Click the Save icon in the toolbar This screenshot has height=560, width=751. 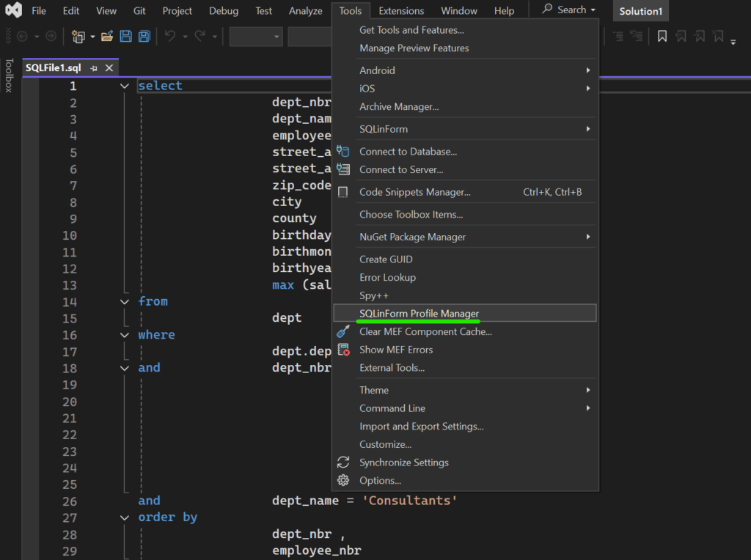[x=126, y=36]
